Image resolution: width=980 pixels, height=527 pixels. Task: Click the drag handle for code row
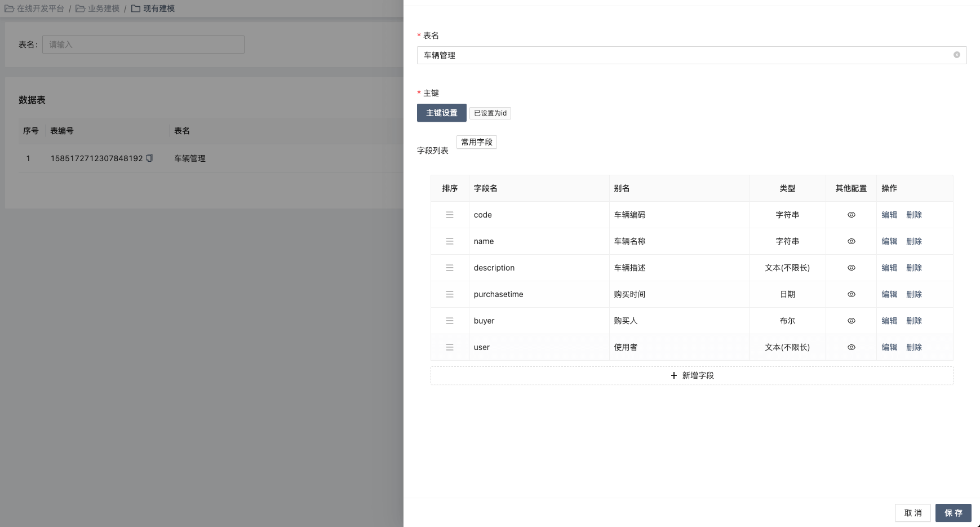point(450,215)
